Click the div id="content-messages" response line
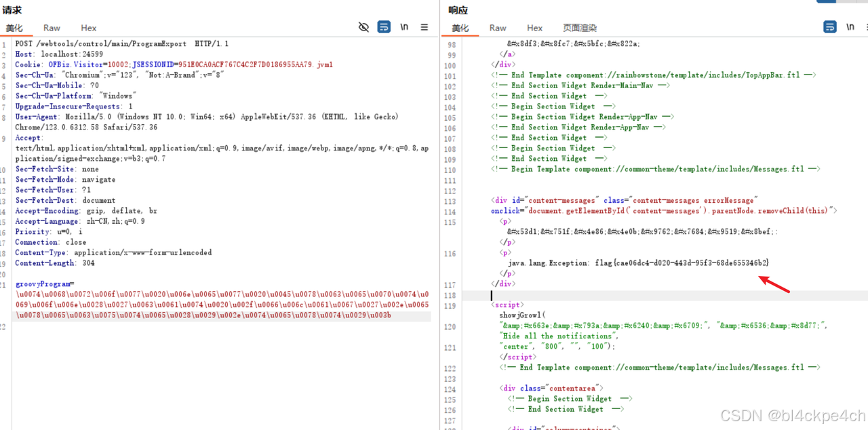The height and width of the screenshot is (430, 868). (625, 201)
